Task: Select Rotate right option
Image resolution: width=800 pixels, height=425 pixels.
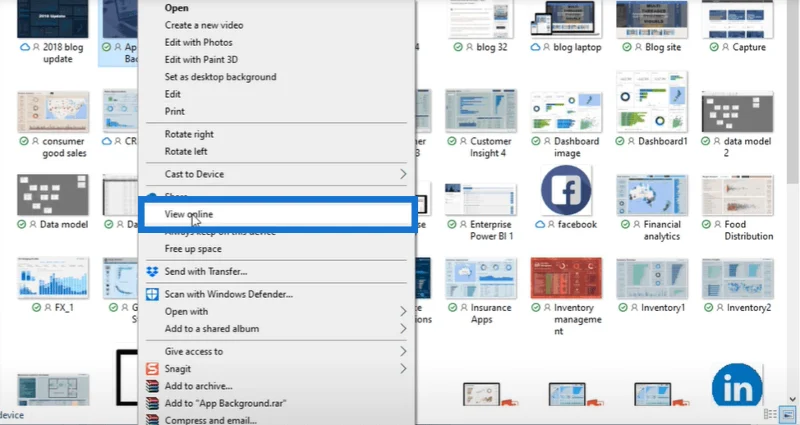Action: 189,134
